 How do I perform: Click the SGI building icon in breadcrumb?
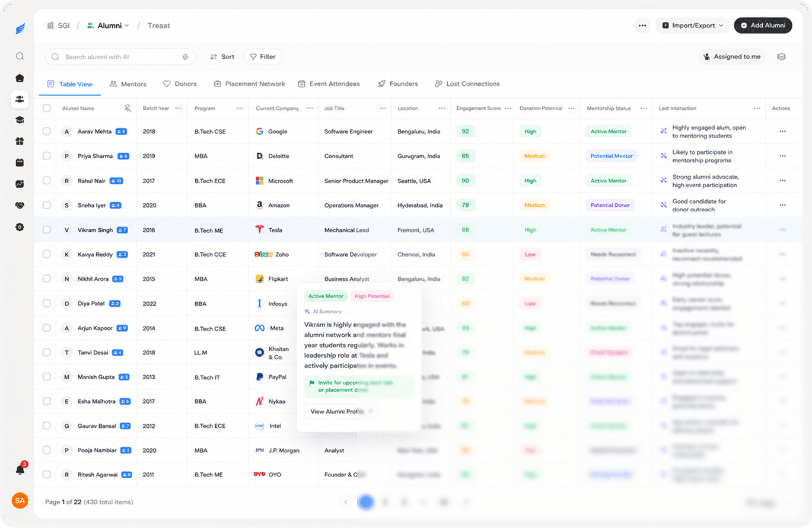point(50,25)
